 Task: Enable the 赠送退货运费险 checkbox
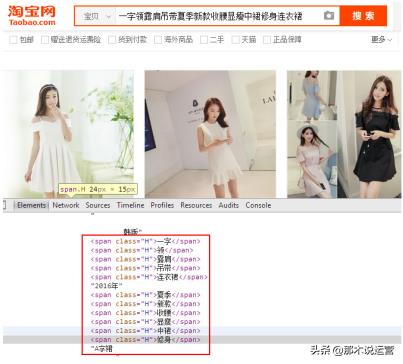click(x=45, y=40)
